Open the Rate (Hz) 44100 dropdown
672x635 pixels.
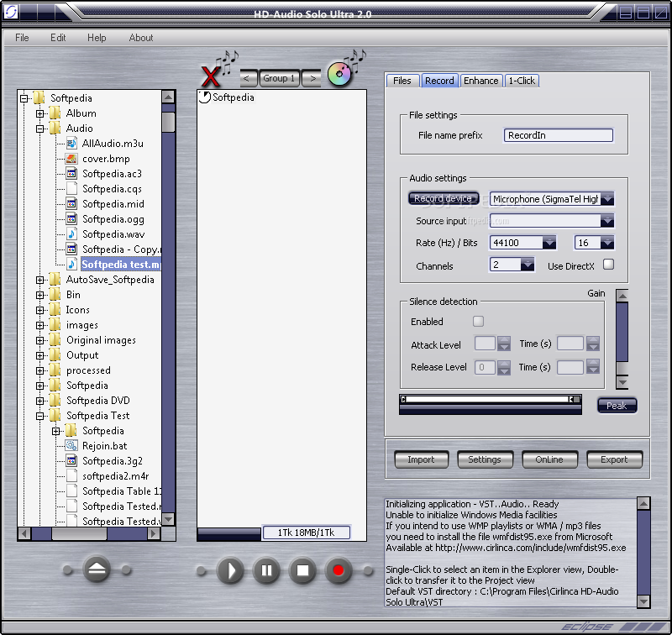[x=549, y=243]
